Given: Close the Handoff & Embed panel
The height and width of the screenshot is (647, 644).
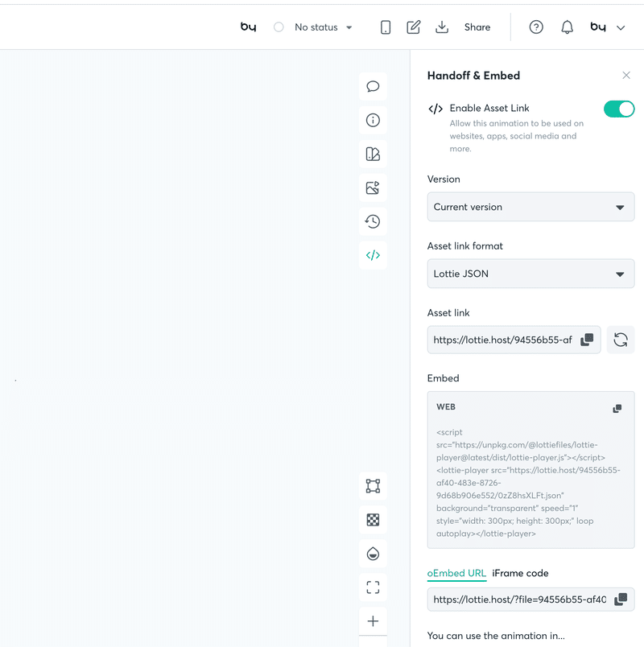Looking at the screenshot, I should click(x=626, y=75).
